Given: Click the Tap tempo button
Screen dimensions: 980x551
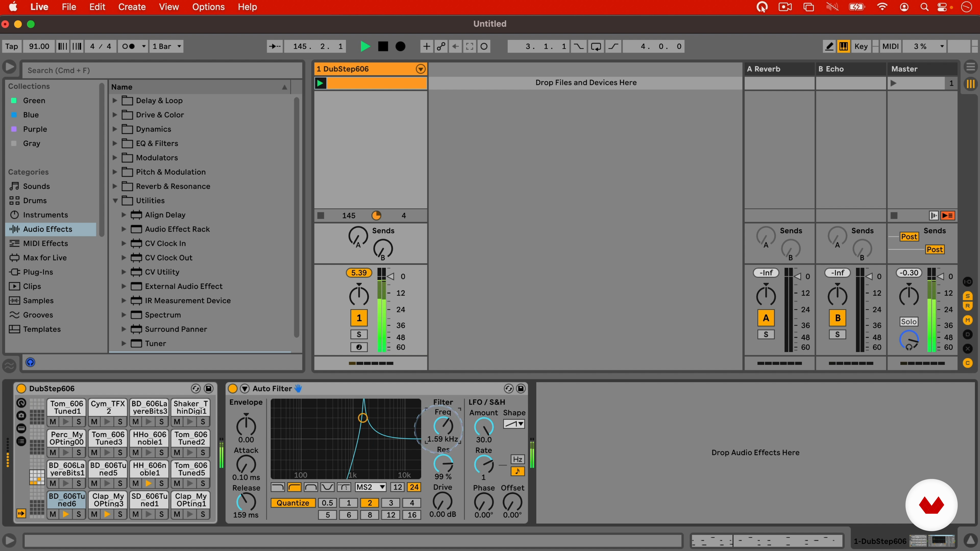Looking at the screenshot, I should coord(11,46).
